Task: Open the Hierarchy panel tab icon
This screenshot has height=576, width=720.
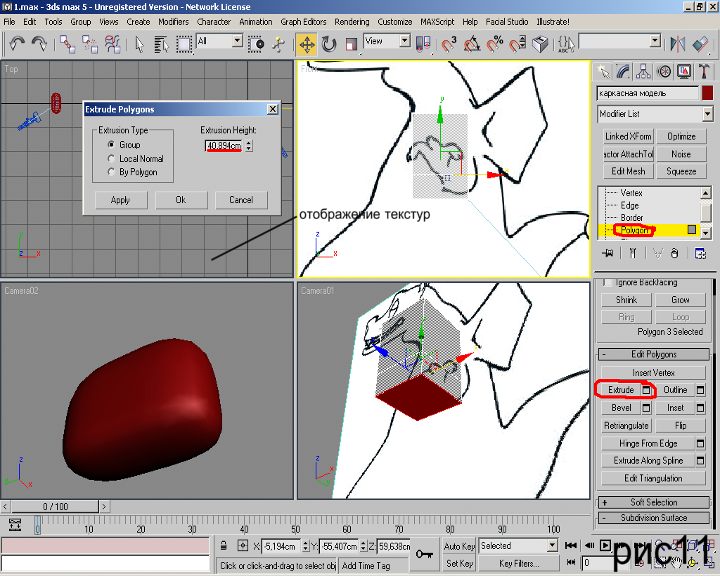Action: (x=643, y=71)
